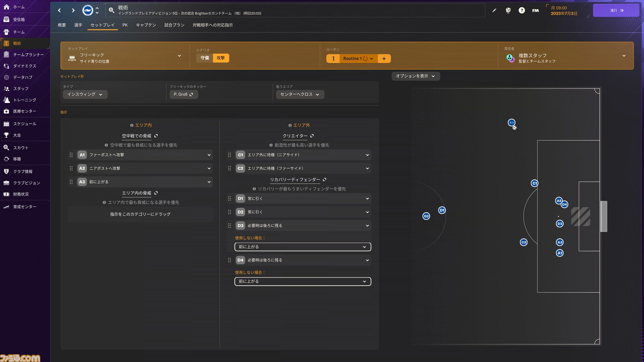This screenshot has width=644, height=362.
Task: Click the Brighton club badge
Action: [x=88, y=10]
